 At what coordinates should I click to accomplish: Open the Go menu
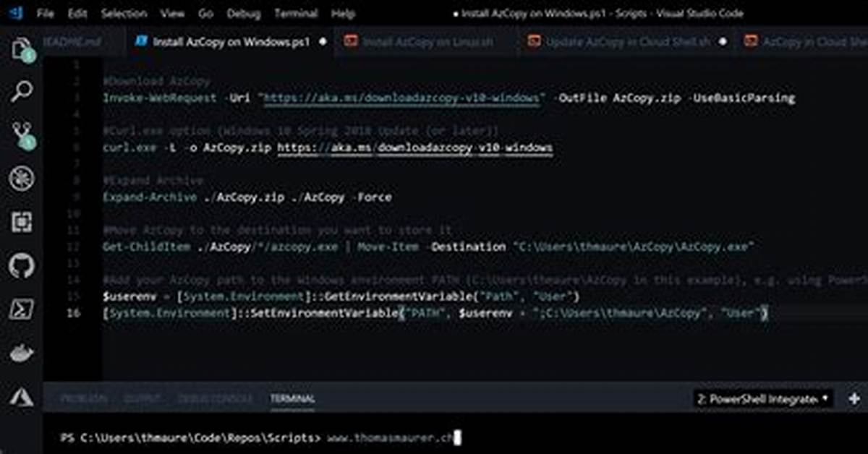coord(205,13)
